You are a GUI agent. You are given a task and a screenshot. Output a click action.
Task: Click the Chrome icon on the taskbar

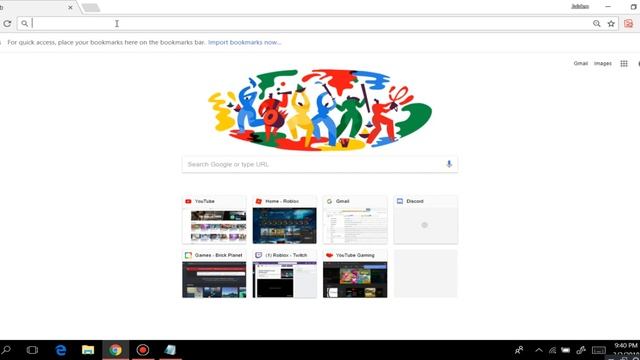coord(116,350)
